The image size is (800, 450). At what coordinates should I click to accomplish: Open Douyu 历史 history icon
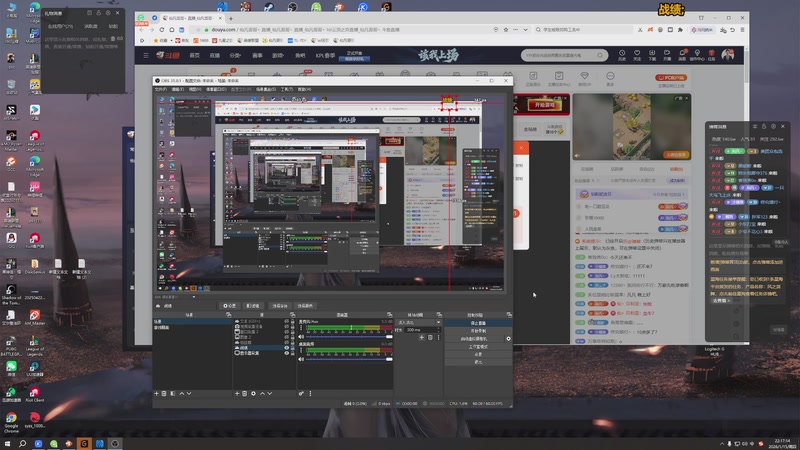[622, 55]
